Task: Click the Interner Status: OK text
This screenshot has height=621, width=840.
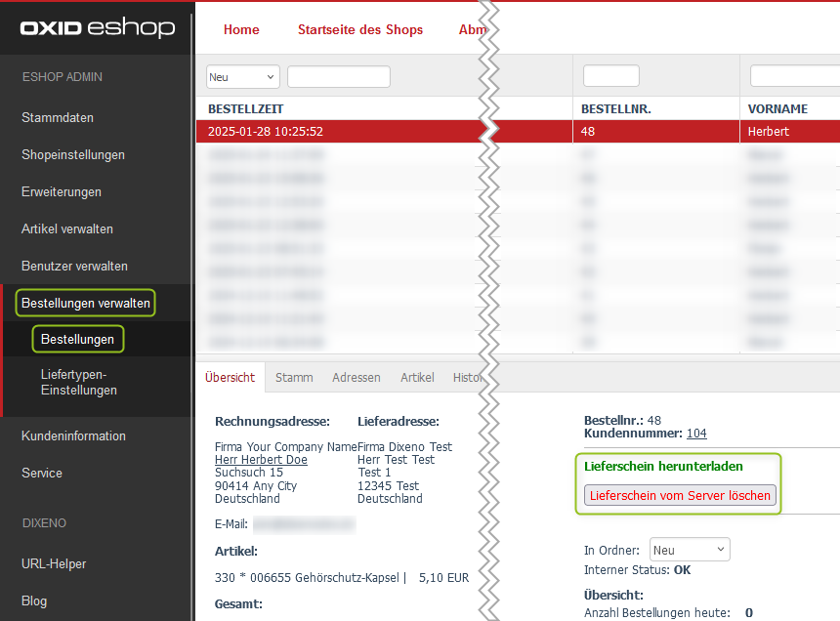Action: tap(637, 570)
